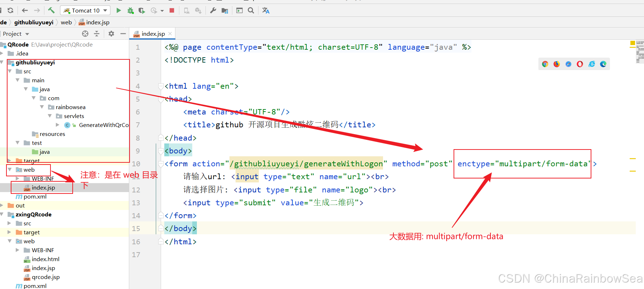Click the translate icon in toolbar
The image size is (644, 289).
coord(266,10)
